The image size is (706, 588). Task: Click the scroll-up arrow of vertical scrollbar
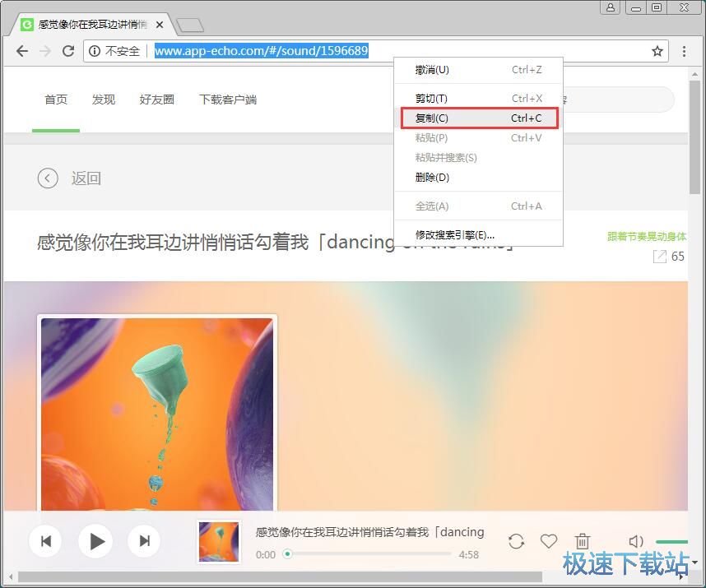[x=694, y=74]
